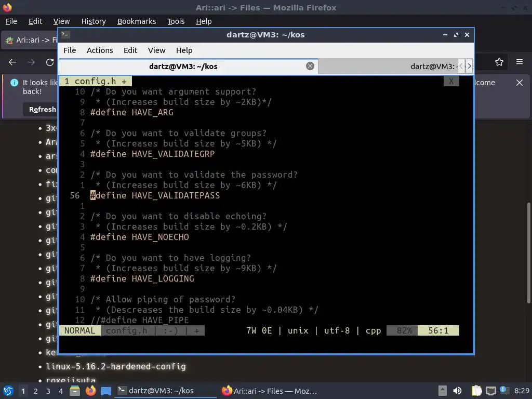Close the first terminal tab
Image resolution: width=532 pixels, height=399 pixels.
(x=310, y=66)
